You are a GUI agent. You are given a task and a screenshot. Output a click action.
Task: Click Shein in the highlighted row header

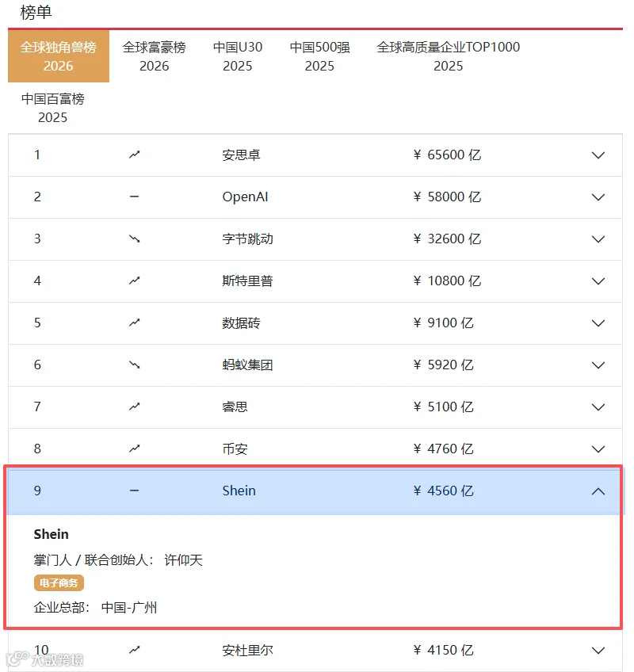[239, 491]
